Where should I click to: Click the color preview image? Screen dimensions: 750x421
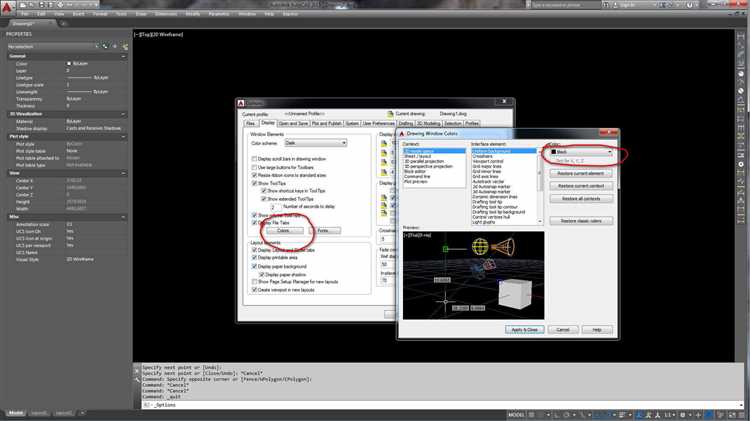(x=474, y=276)
